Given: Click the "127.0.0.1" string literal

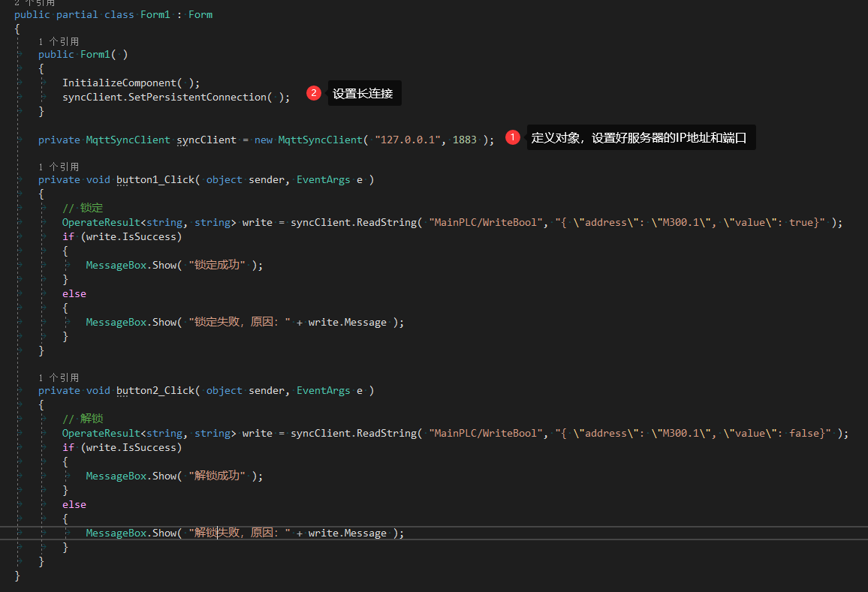Looking at the screenshot, I should pyautogui.click(x=407, y=140).
